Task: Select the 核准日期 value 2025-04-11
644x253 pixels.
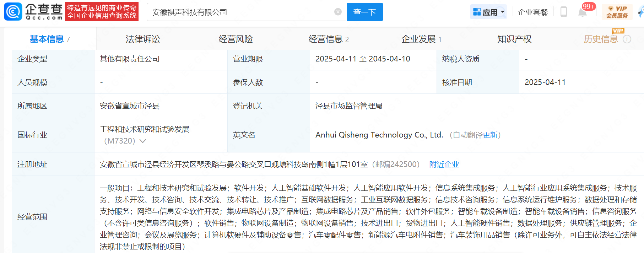Action: point(545,82)
